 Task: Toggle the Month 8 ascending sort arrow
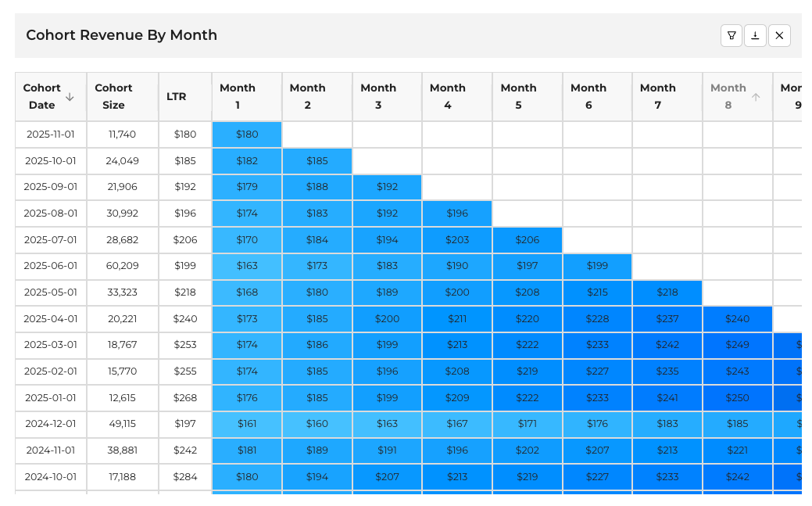(755, 97)
